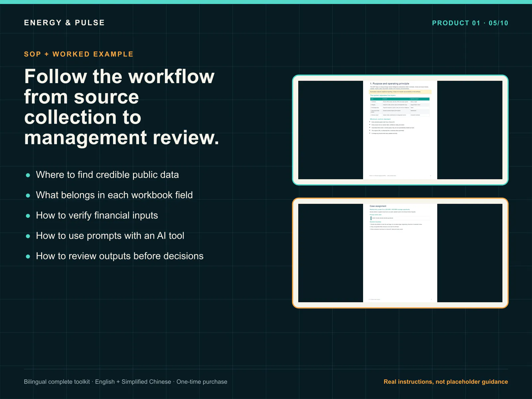Click 'Where to find credible public data'
This screenshot has height=399, width=532.
pyautogui.click(x=107, y=175)
